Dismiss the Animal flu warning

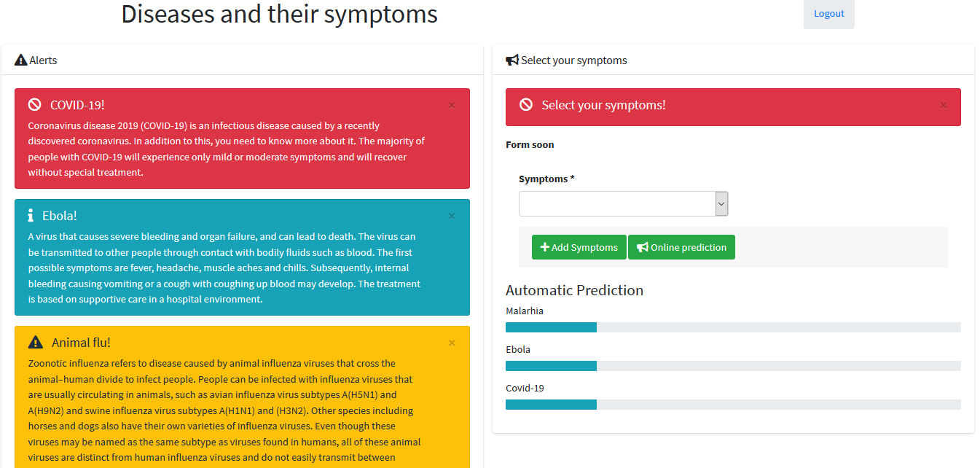click(x=452, y=343)
